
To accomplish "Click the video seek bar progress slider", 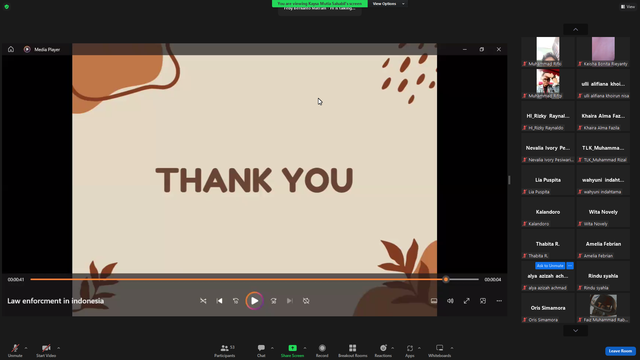I will coord(255,280).
